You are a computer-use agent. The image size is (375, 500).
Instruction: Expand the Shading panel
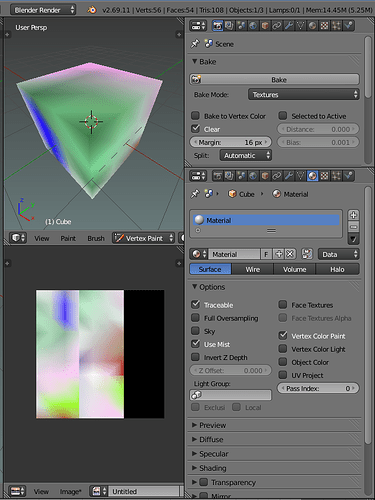(209, 468)
